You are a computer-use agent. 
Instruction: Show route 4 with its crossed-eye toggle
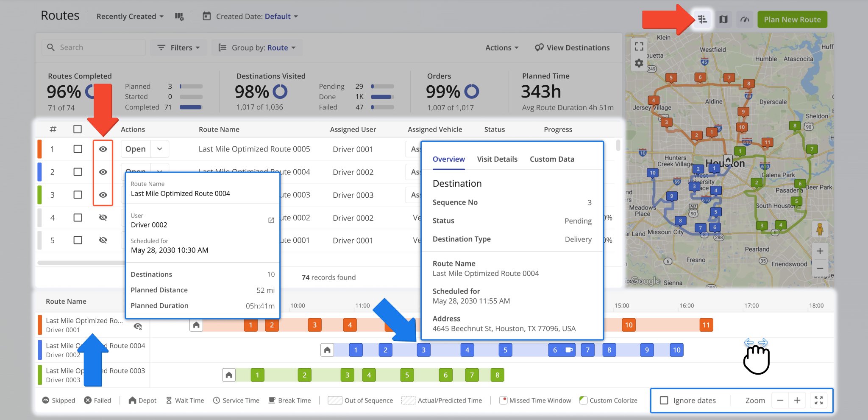(103, 217)
